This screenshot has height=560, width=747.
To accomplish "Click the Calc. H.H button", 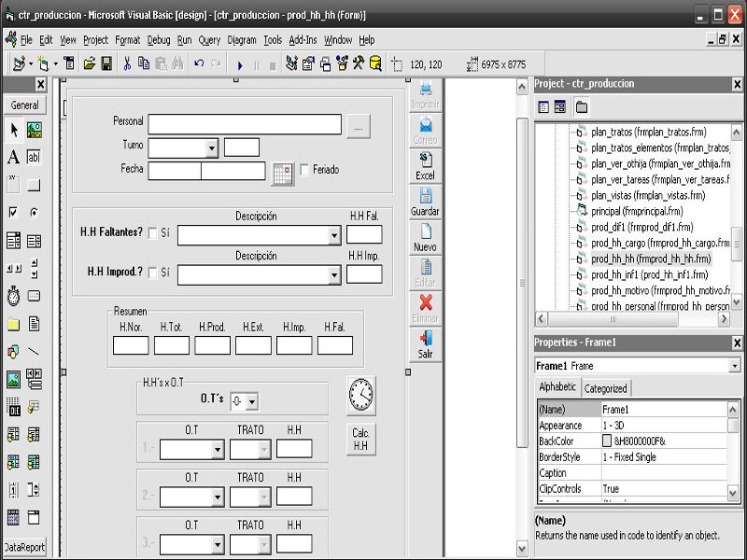I will pyautogui.click(x=360, y=440).
